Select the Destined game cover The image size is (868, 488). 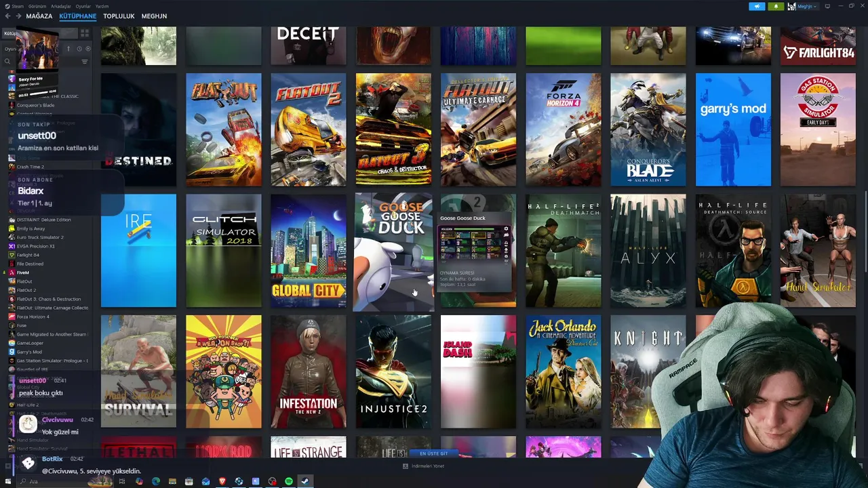click(138, 129)
